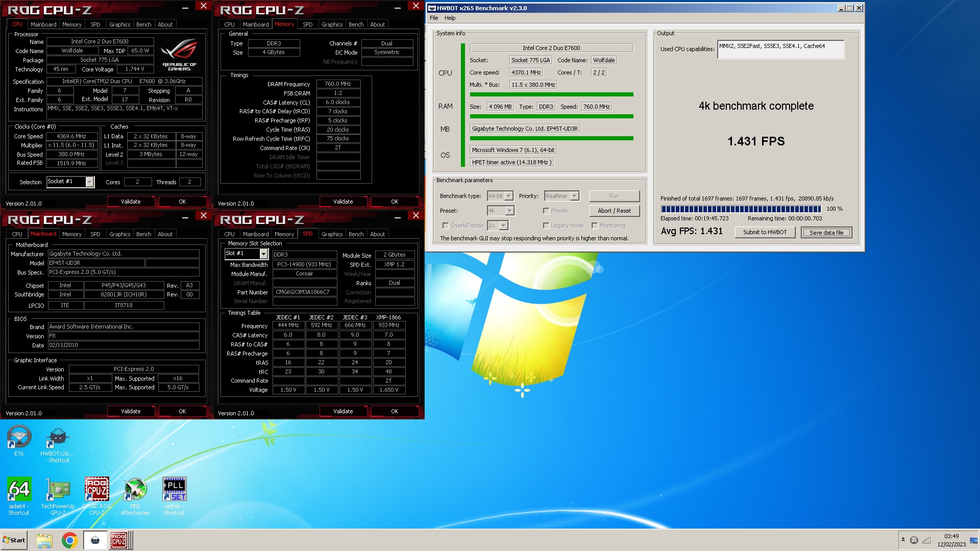
Task: Open Windows Explorer from the taskbar
Action: pos(44,540)
